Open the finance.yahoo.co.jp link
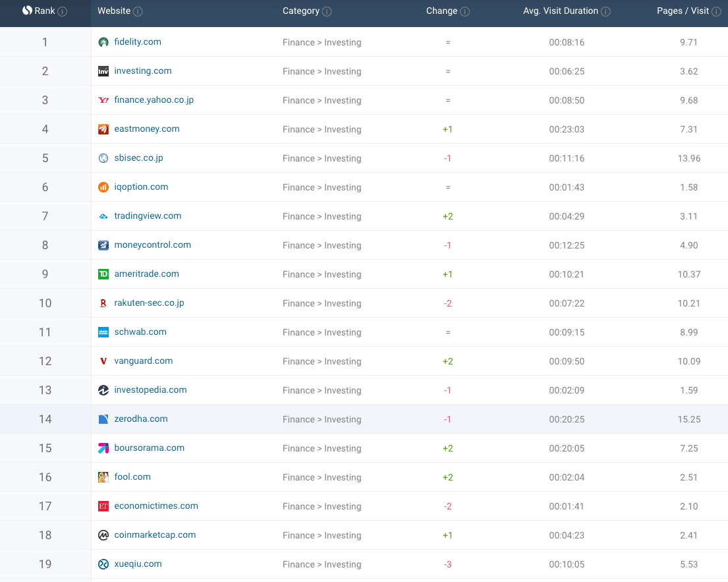 (x=154, y=100)
